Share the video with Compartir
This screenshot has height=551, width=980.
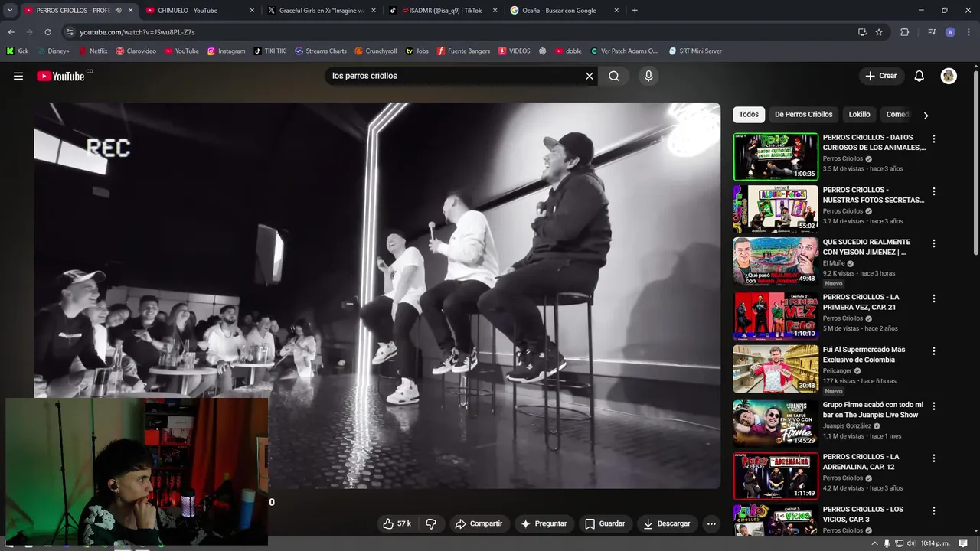tap(479, 523)
